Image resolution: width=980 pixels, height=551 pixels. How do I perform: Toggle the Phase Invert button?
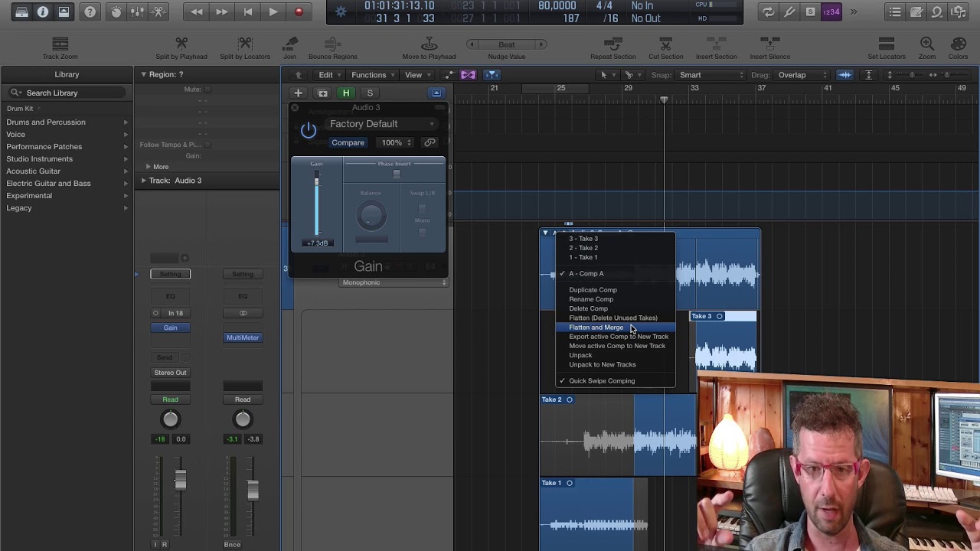point(396,174)
